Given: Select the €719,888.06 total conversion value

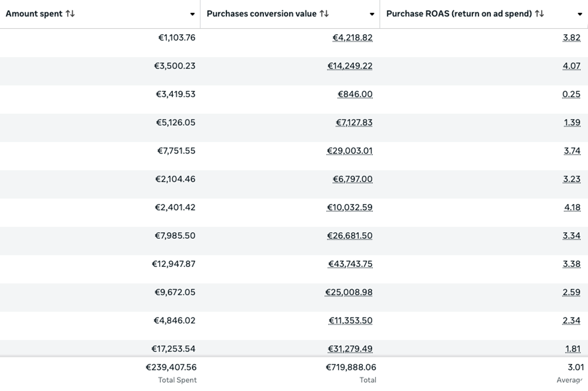Looking at the screenshot, I should [350, 368].
